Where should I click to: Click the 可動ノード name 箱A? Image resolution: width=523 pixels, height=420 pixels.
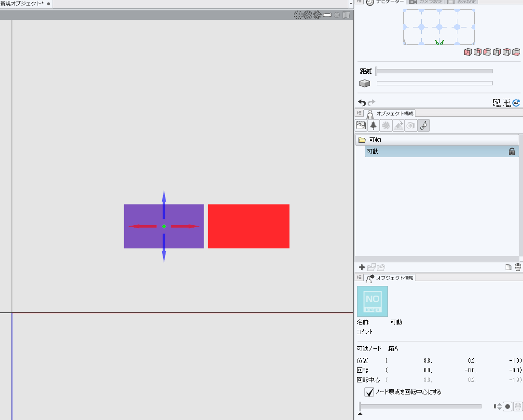coord(393,349)
